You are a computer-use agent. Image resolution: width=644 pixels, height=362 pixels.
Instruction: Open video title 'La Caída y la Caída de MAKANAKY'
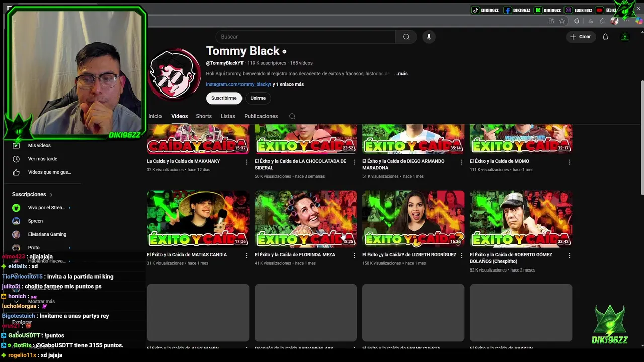(x=184, y=161)
